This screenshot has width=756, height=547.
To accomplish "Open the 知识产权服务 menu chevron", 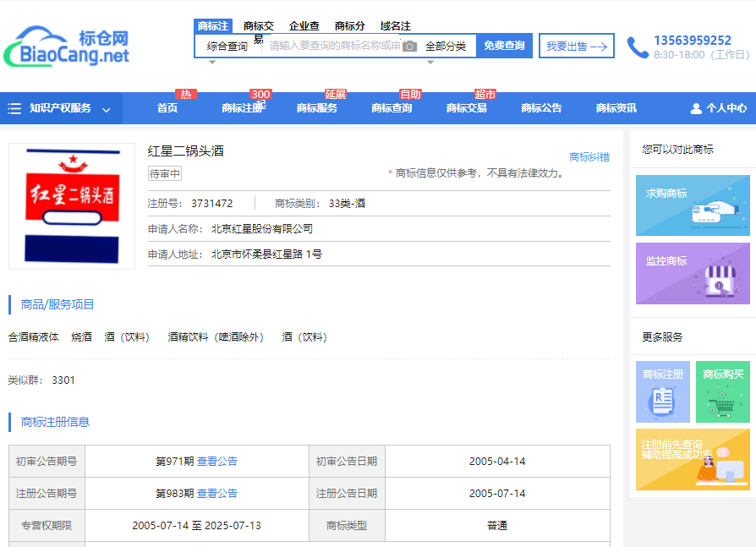I will pos(107,109).
